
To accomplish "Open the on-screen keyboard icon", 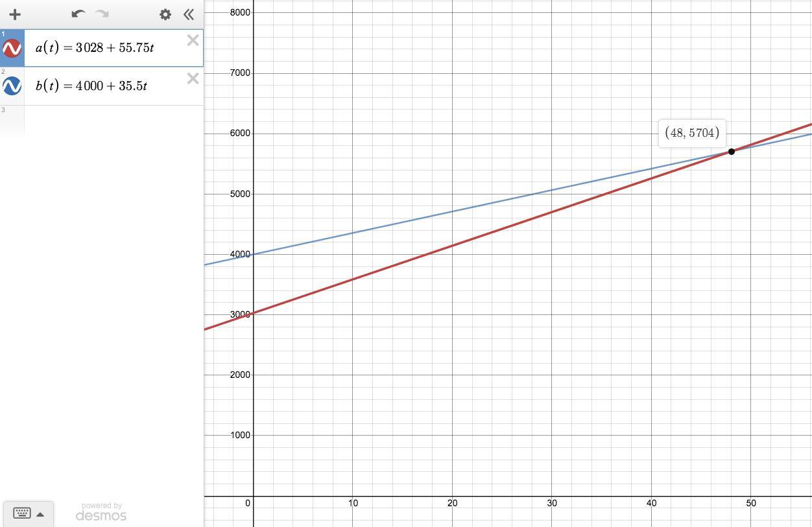I will coord(22,513).
